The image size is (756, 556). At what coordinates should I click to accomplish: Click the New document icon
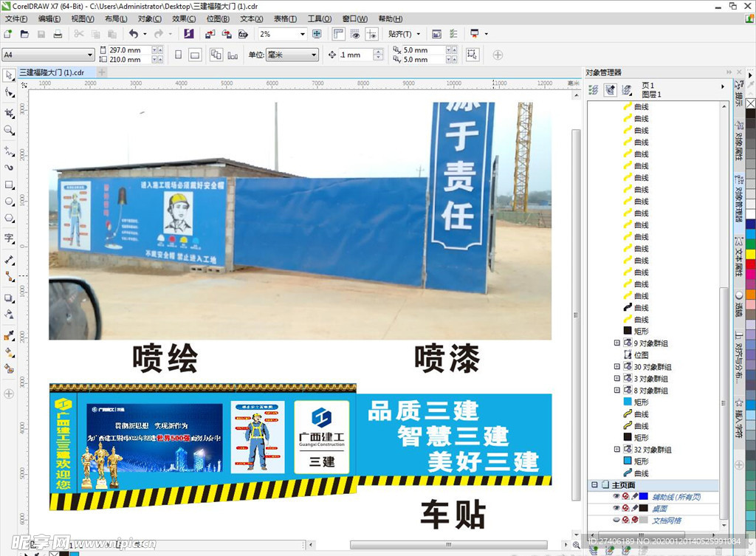[7, 34]
